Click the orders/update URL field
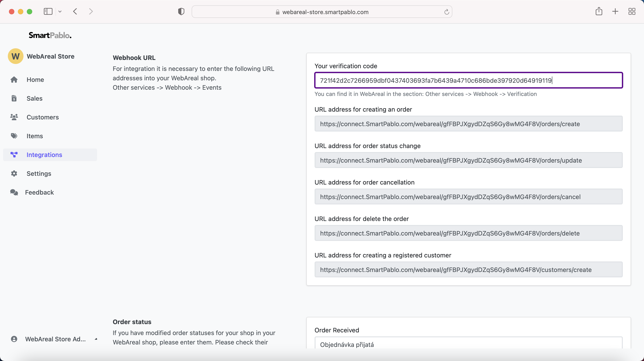644x361 pixels. coord(468,160)
